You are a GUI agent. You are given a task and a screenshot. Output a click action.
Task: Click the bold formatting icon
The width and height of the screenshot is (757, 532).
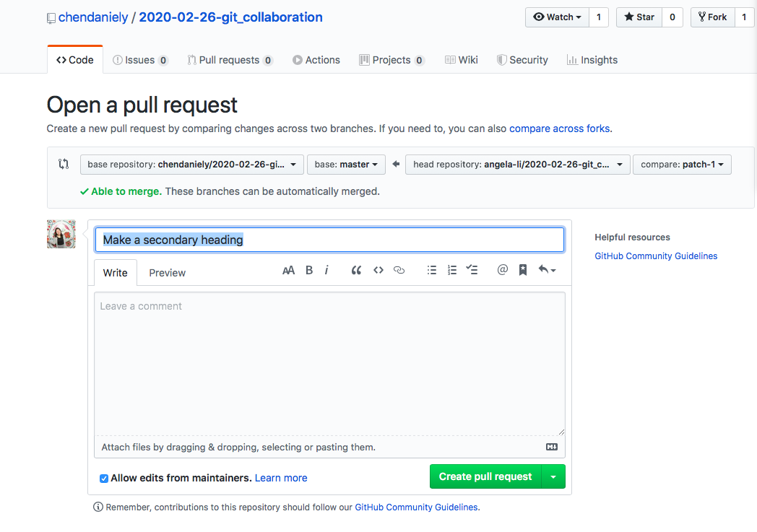click(309, 270)
